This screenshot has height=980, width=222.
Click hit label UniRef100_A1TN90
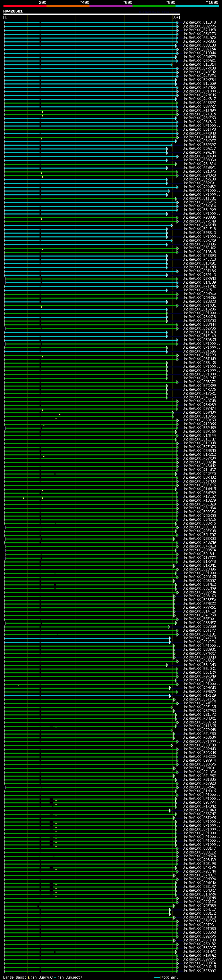click(199, 110)
